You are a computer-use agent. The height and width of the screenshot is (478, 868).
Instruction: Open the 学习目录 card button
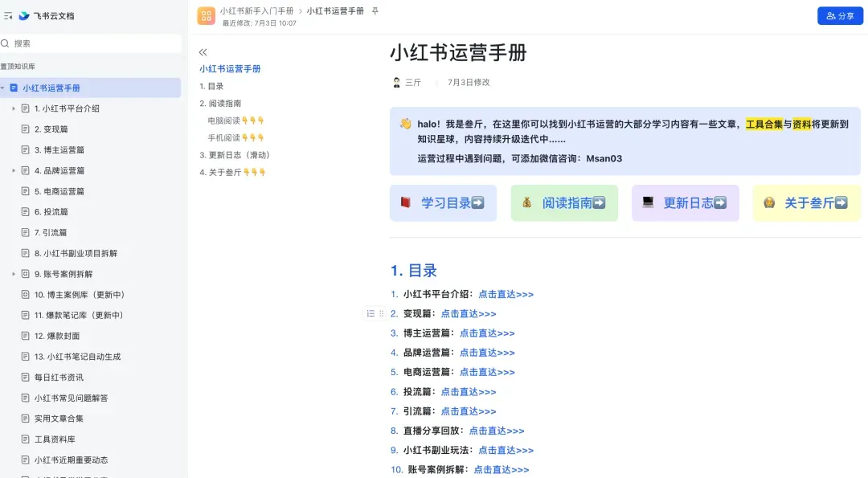pos(443,203)
